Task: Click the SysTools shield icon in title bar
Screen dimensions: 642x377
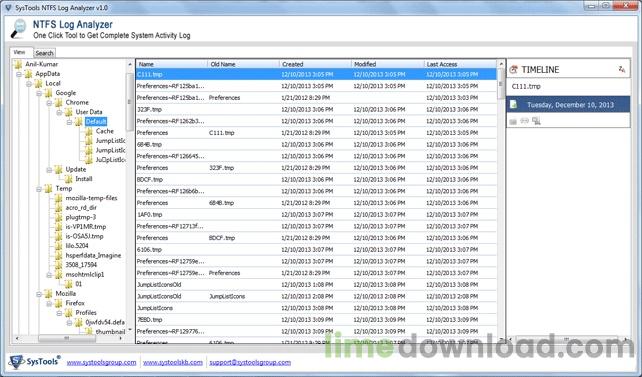Action: click(x=8, y=7)
